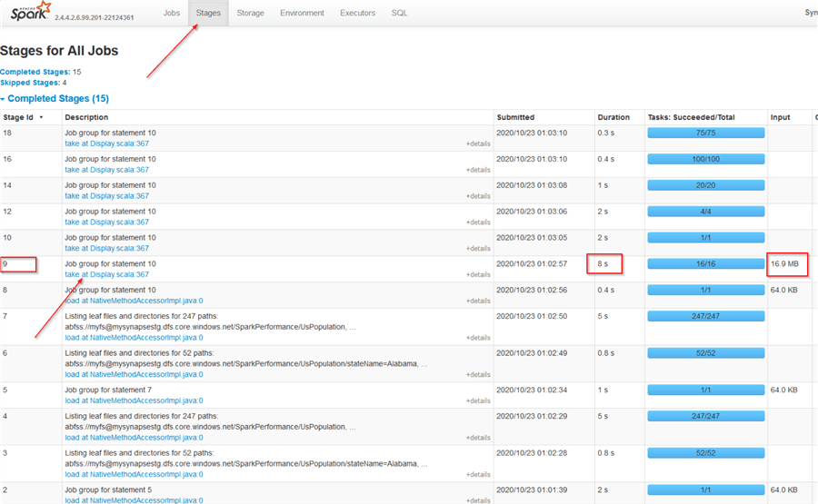Open the Environment tab

click(302, 13)
